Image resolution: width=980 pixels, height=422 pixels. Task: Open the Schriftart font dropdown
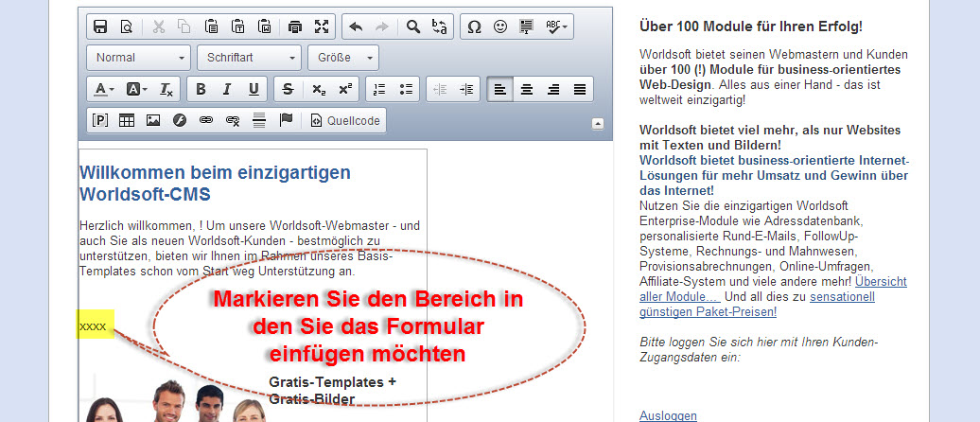coord(249,58)
